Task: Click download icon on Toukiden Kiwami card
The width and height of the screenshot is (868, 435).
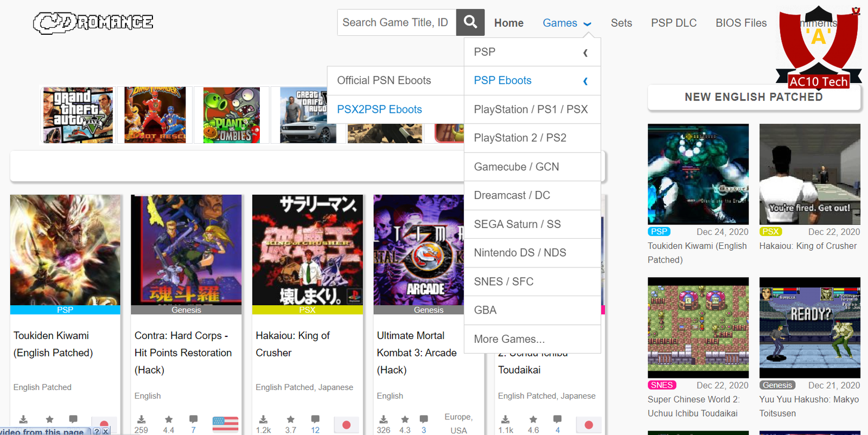Action: click(x=23, y=419)
